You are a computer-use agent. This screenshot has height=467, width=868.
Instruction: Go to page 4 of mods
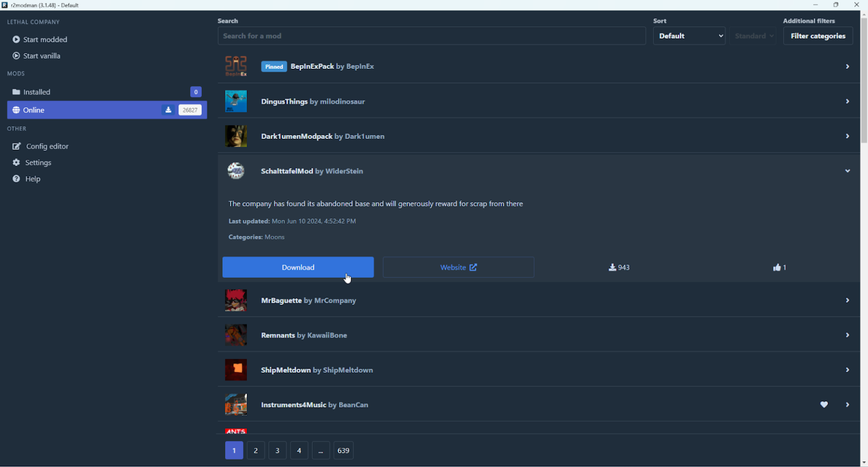click(x=299, y=450)
